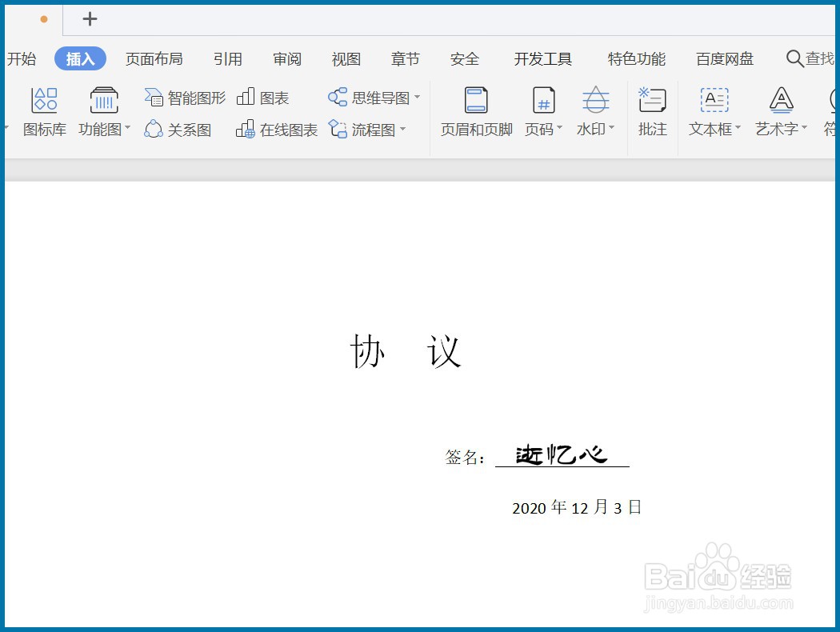840x632 pixels.
Task: Open the 图标库 icon library
Action: click(x=44, y=112)
